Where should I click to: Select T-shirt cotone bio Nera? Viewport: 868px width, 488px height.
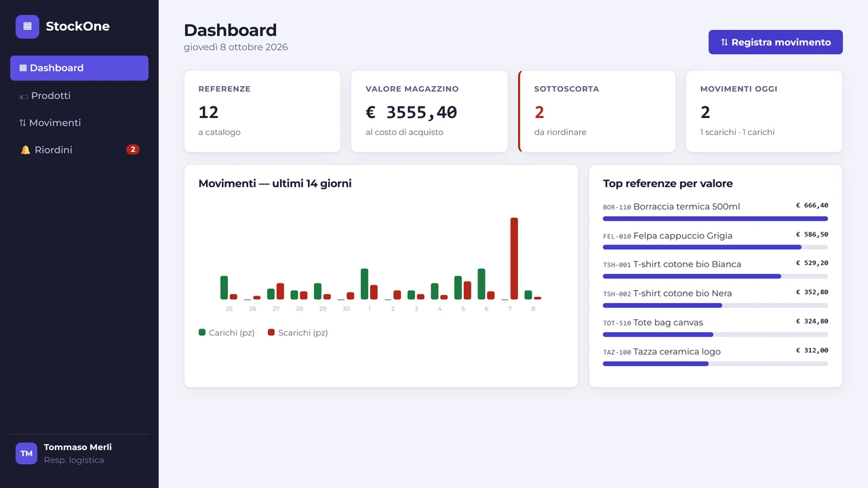pos(715,298)
